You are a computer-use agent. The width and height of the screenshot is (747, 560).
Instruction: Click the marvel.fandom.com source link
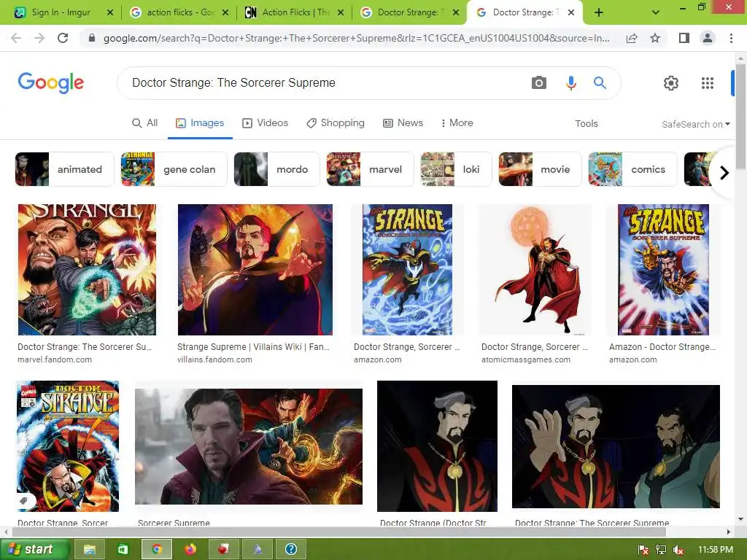point(55,359)
